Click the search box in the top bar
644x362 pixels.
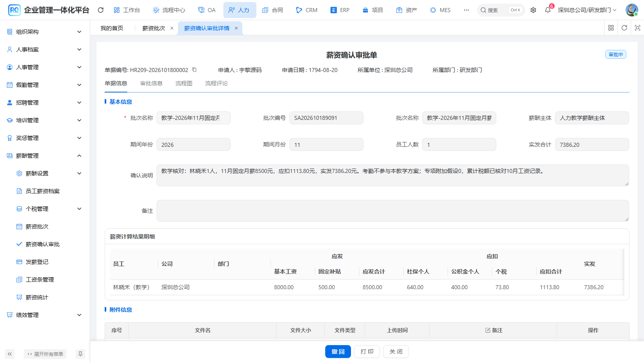501,10
